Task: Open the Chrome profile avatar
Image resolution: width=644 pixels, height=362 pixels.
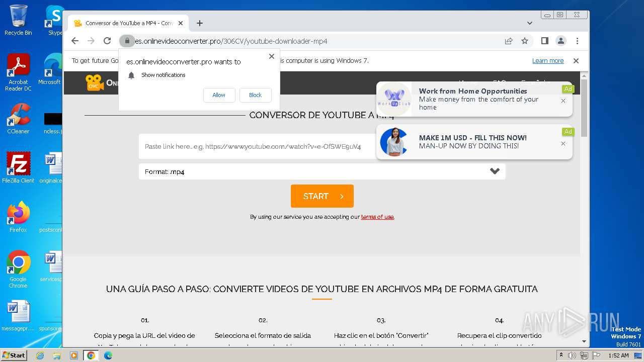Action: [560, 41]
